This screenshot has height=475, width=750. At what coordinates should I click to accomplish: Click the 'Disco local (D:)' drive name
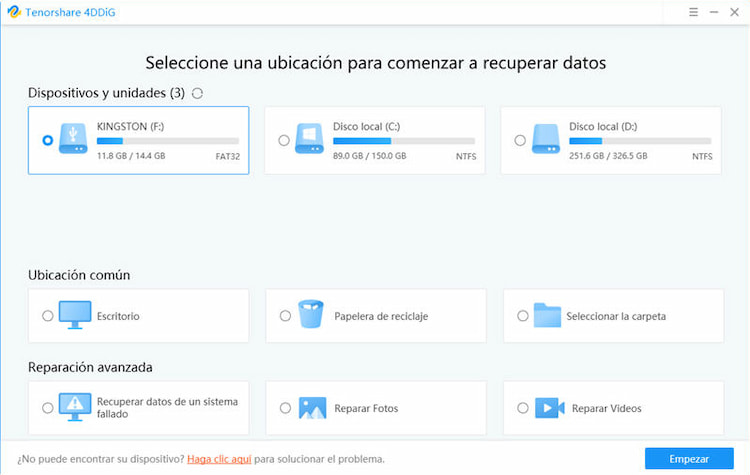pyautogui.click(x=603, y=126)
